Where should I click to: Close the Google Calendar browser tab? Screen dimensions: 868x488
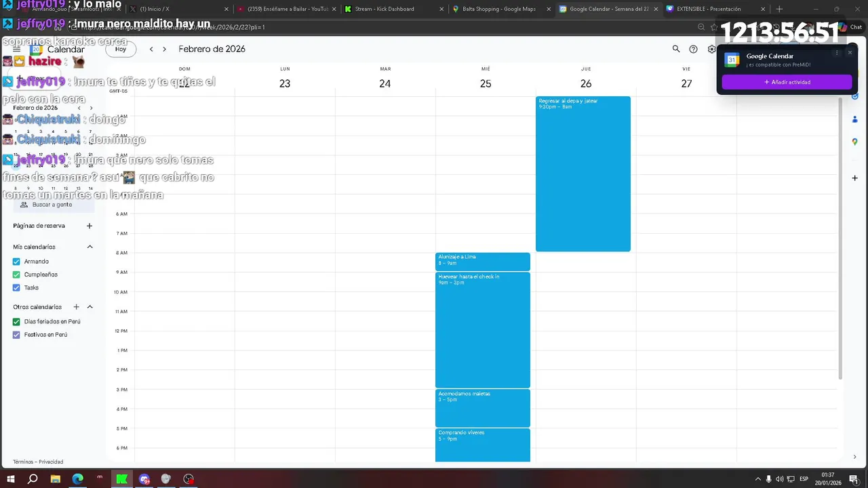pyautogui.click(x=656, y=9)
